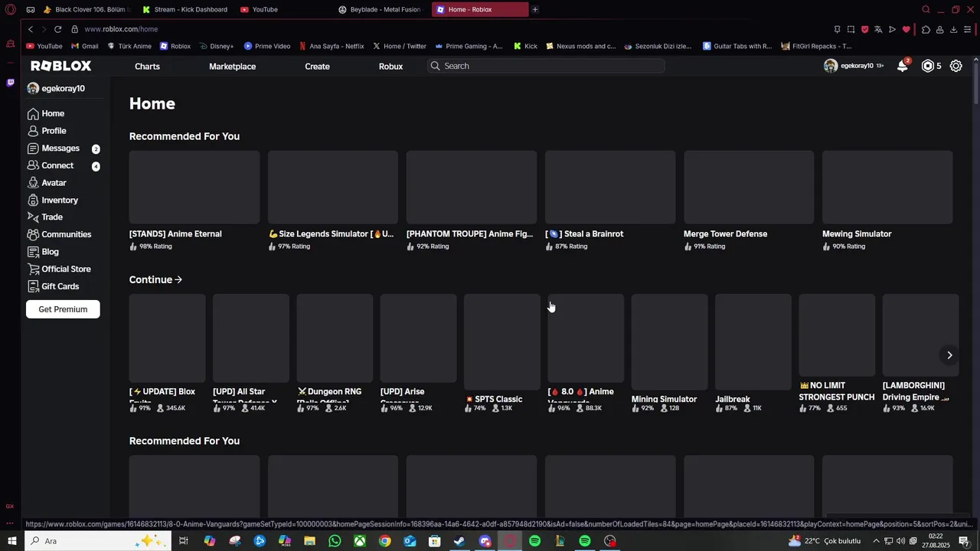This screenshot has height=551, width=980.
Task: Open Merge Tower Defense game thumbnail
Action: pos(749,187)
